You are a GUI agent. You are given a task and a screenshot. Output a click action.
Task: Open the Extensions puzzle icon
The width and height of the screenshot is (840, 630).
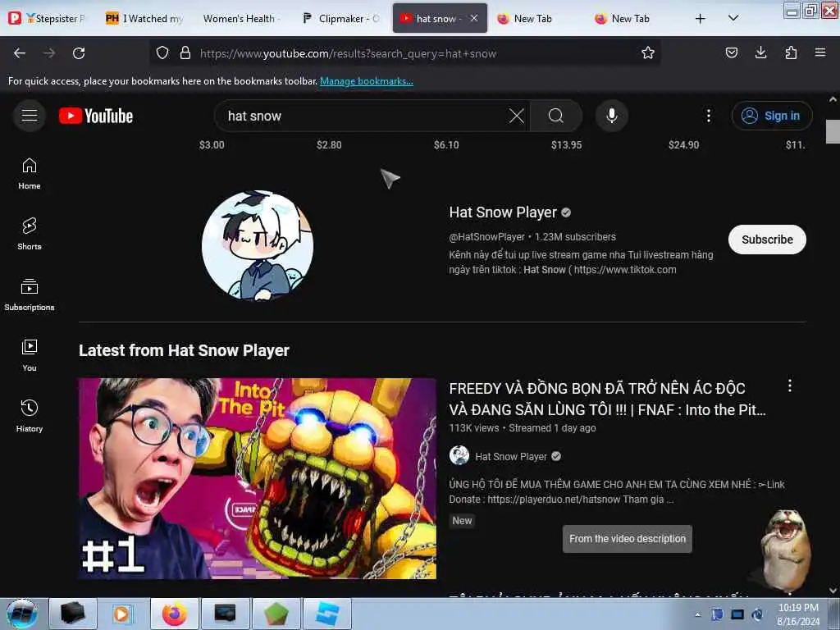coord(791,53)
